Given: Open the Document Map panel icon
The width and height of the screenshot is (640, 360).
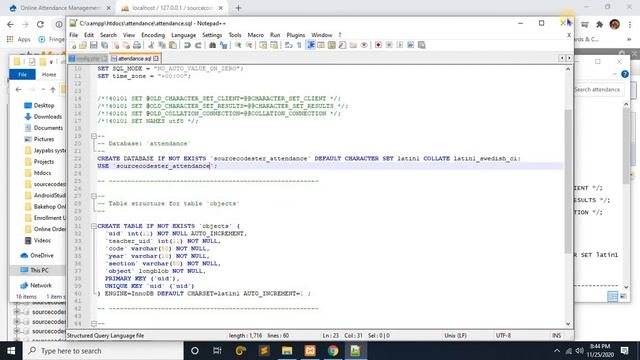Looking at the screenshot, I should click(x=331, y=45).
